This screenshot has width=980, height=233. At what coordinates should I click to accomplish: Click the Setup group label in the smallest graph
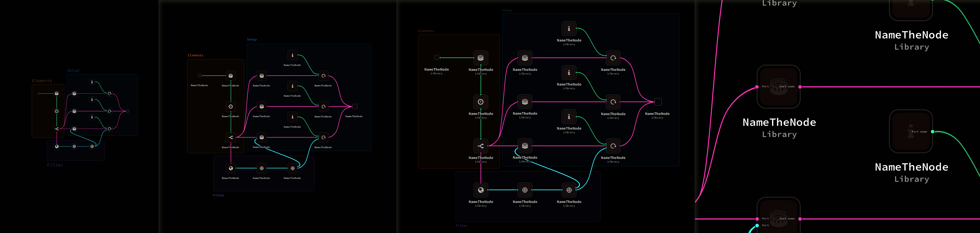pyautogui.click(x=73, y=71)
